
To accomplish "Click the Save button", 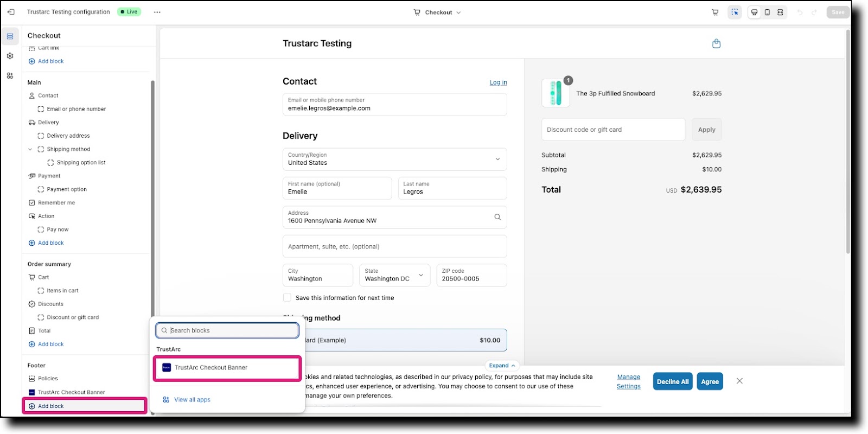I will click(838, 12).
